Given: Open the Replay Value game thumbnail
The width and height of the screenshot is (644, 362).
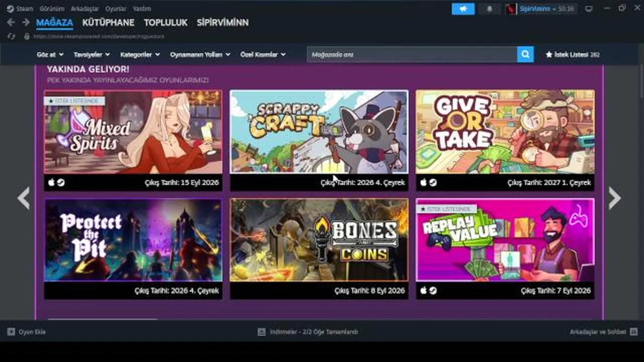Looking at the screenshot, I should click(x=505, y=240).
